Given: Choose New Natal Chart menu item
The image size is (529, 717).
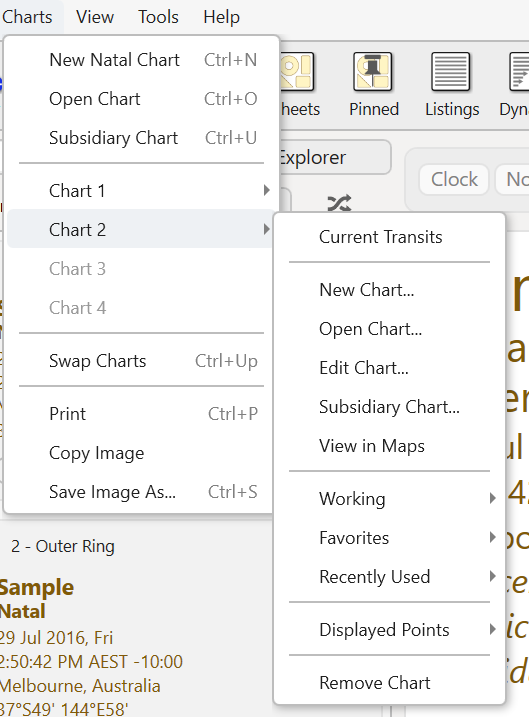Looking at the screenshot, I should click(x=141, y=60).
